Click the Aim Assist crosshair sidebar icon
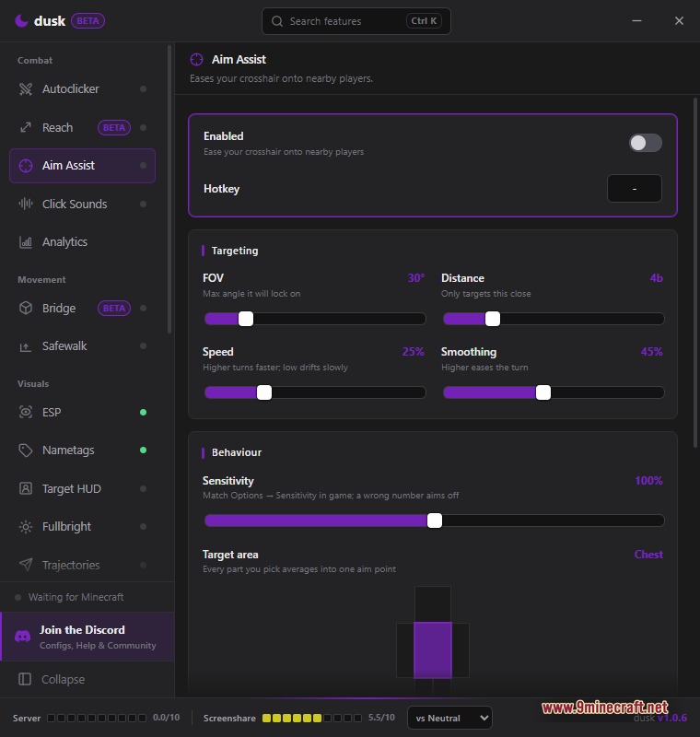Screen dimensions: 700x737 click(26, 166)
